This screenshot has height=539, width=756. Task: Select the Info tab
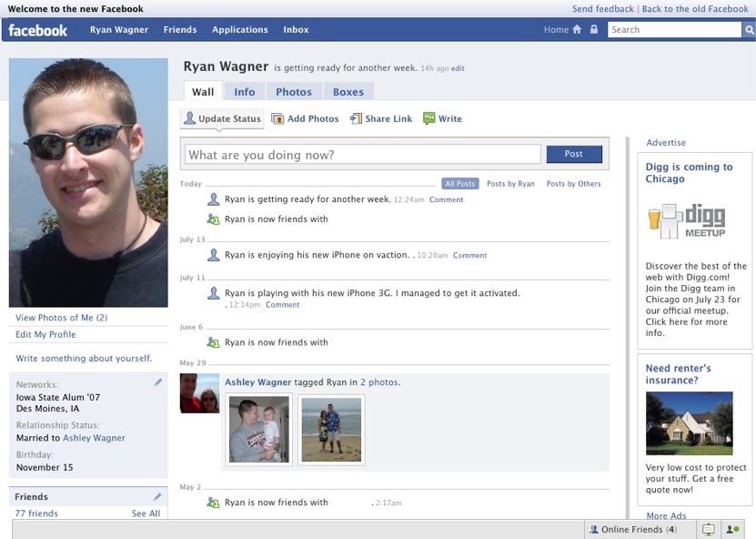(245, 91)
